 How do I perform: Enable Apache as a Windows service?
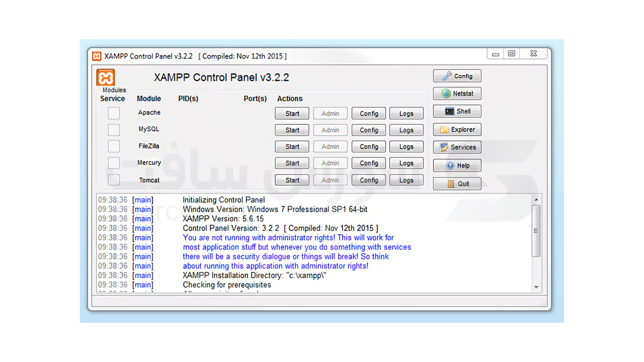[x=114, y=113]
